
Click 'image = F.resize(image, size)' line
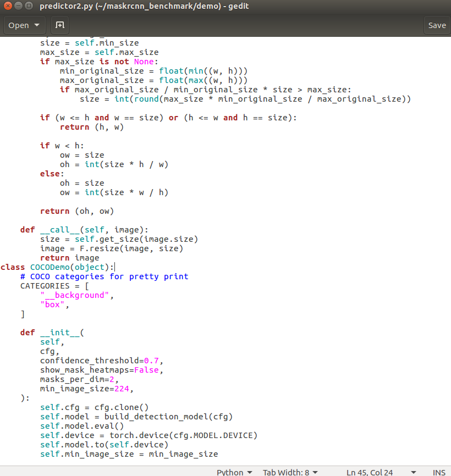[x=112, y=248]
